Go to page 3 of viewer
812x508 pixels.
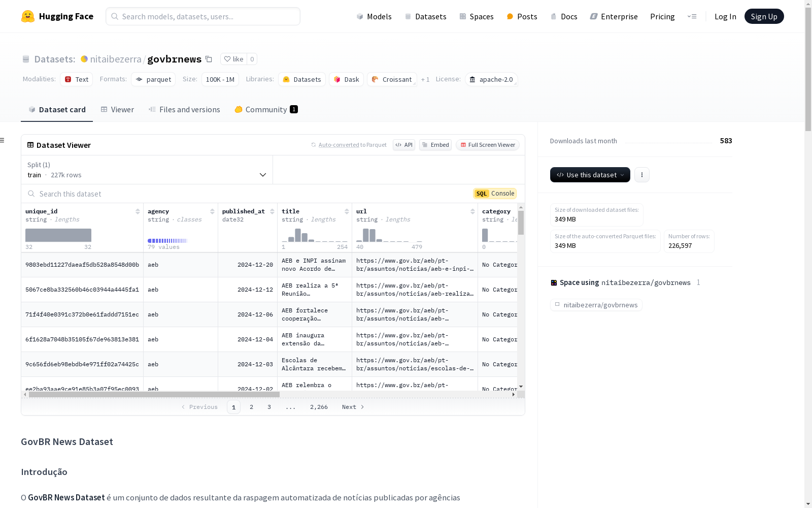point(269,407)
